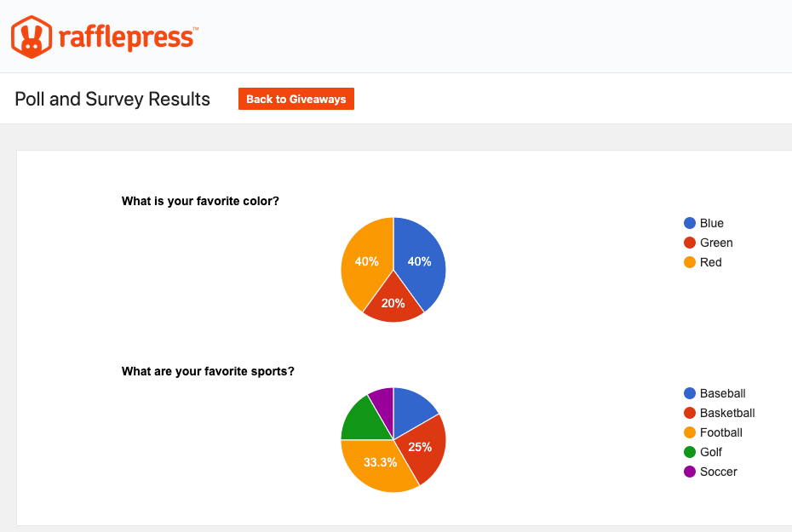
Task: Click the Soccer legend dot
Action: click(x=690, y=472)
